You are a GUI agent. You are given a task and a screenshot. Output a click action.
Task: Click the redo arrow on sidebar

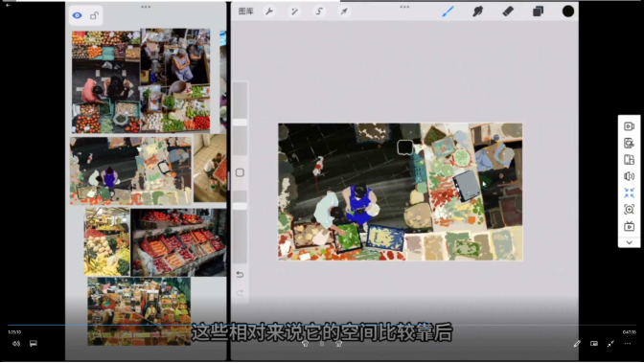[240, 293]
